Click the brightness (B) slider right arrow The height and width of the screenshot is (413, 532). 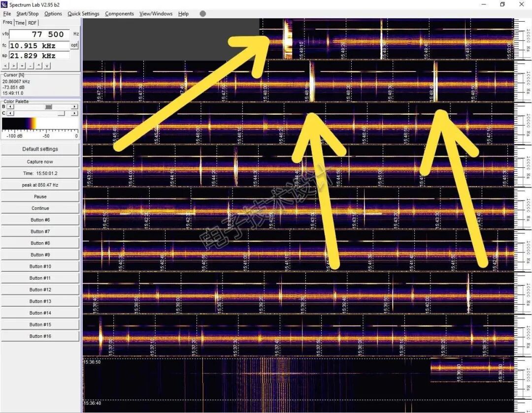(75, 107)
